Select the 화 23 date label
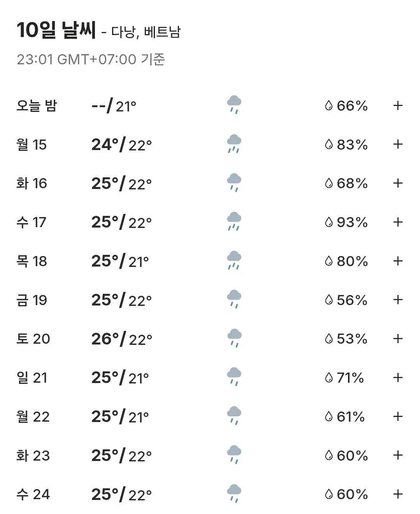The height and width of the screenshot is (514, 420). [33, 456]
